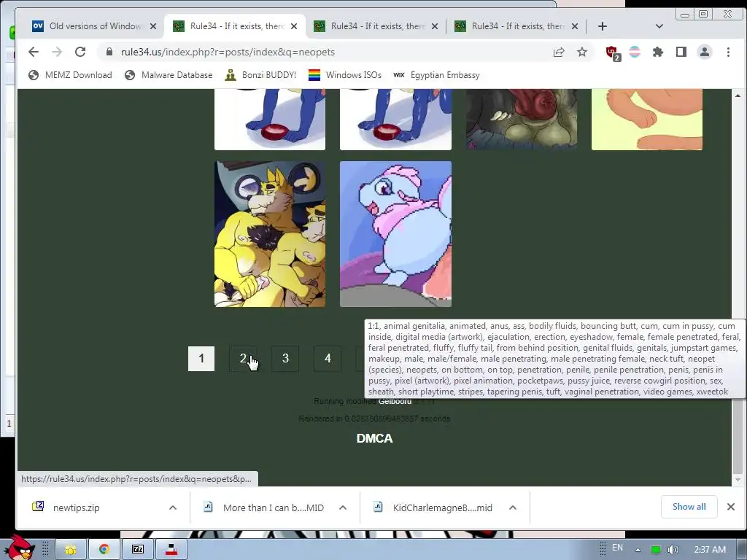The image size is (747, 560).
Task: Share this page using the share icon
Action: [559, 52]
